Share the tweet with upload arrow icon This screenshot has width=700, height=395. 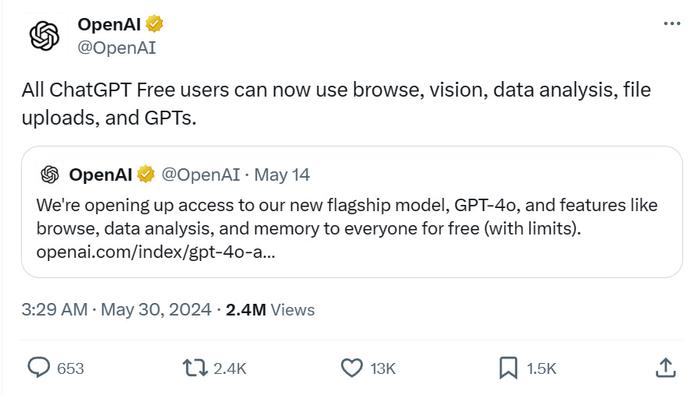coord(666,368)
